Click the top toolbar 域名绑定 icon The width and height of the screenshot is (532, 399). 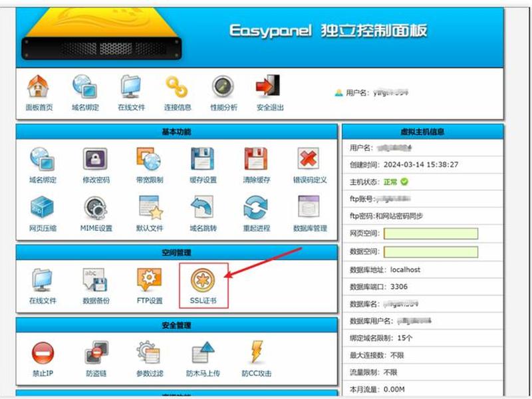[85, 86]
